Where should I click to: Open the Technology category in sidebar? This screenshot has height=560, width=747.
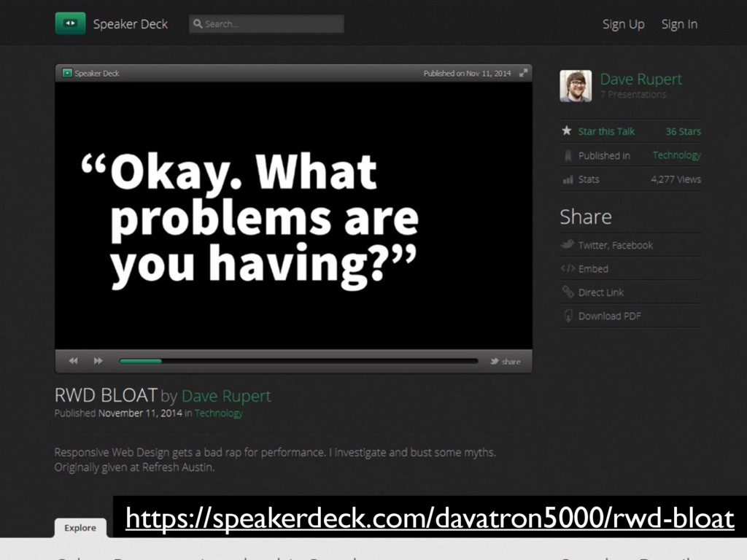[677, 155]
